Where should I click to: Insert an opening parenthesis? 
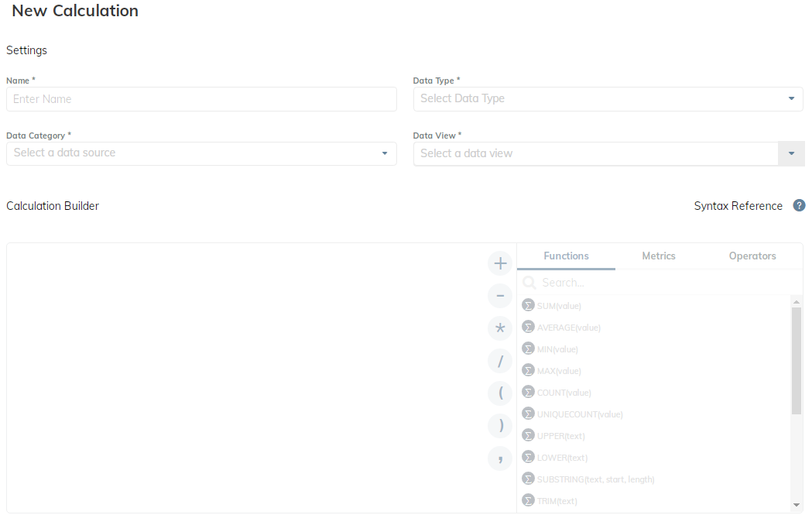(500, 393)
